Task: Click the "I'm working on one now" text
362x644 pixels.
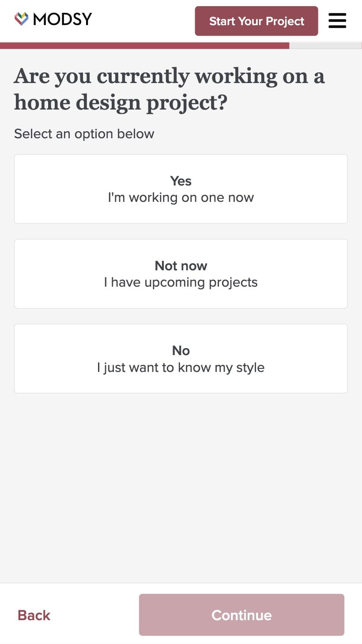Action: [181, 197]
